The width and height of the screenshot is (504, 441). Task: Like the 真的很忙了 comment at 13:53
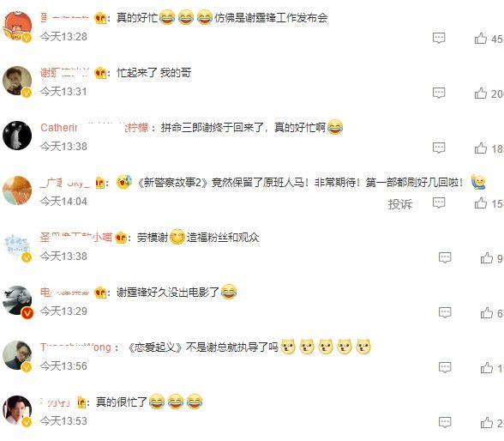487,423
